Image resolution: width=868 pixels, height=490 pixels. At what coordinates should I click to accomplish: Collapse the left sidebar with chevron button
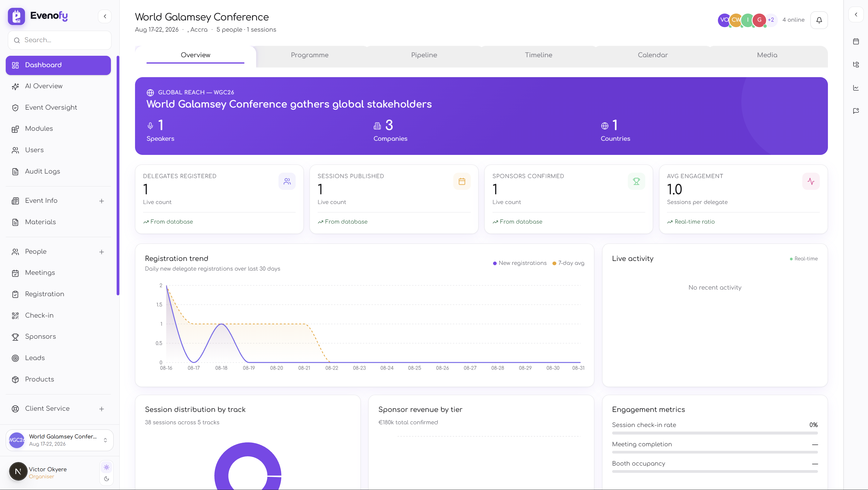(x=105, y=16)
